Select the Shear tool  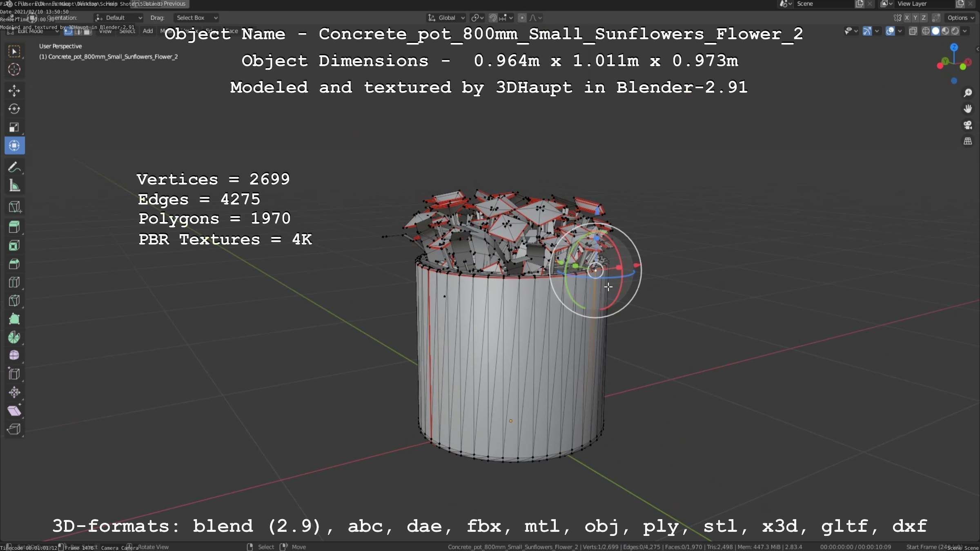coord(14,411)
